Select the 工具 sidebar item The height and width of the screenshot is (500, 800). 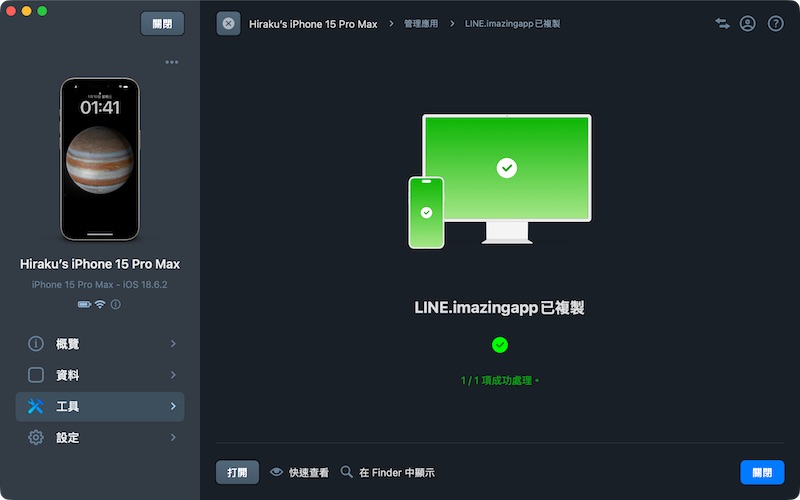(x=100, y=406)
